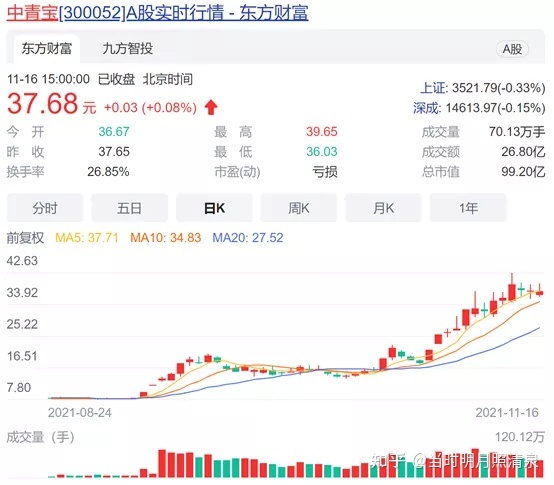Image resolution: width=554 pixels, height=485 pixels.
Task: Click the change value +0.03 (+0.08%)
Action: 150,107
